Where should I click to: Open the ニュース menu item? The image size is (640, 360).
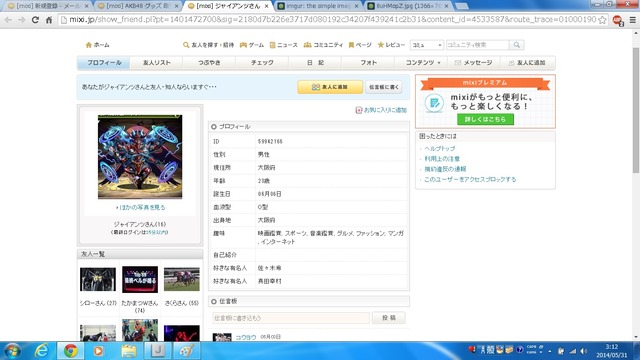[284, 45]
